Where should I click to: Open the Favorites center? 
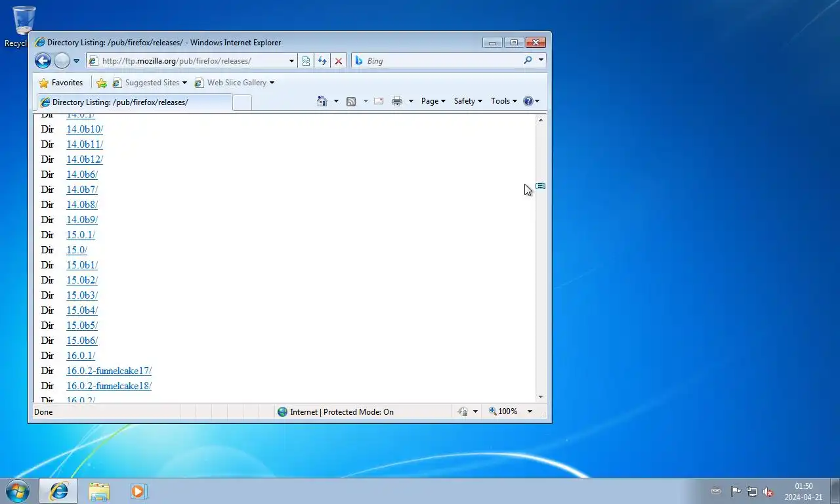click(x=61, y=83)
